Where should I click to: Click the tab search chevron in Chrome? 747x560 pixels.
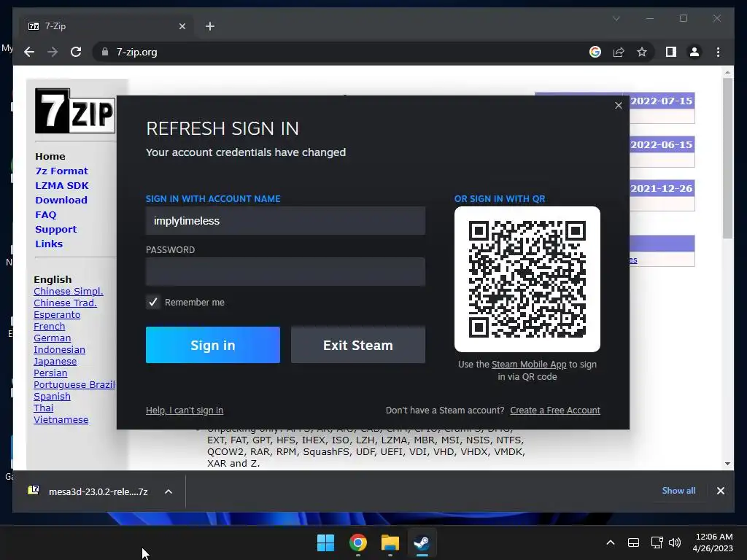pyautogui.click(x=616, y=18)
